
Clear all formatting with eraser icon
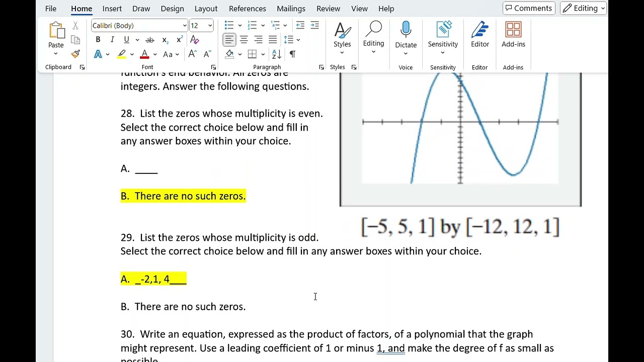pyautogui.click(x=195, y=40)
